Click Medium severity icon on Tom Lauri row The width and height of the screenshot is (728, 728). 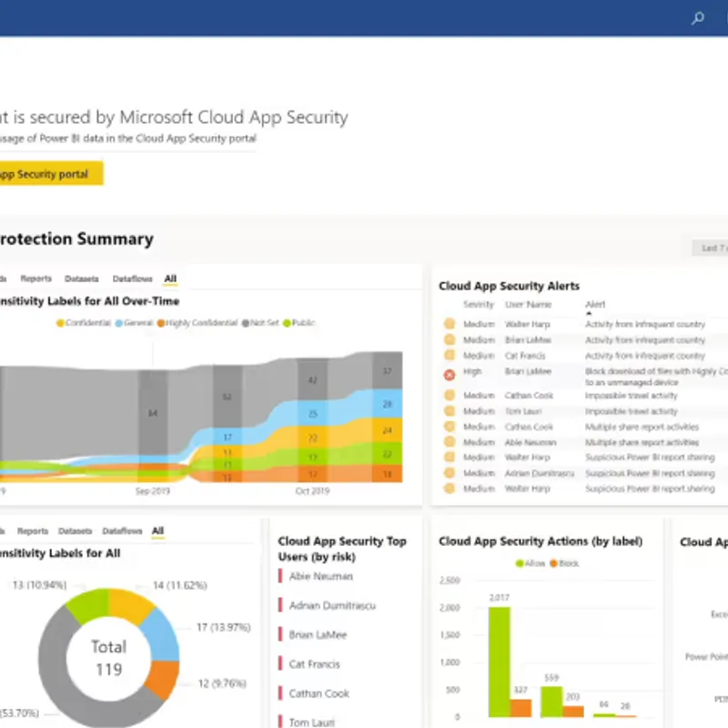point(450,411)
